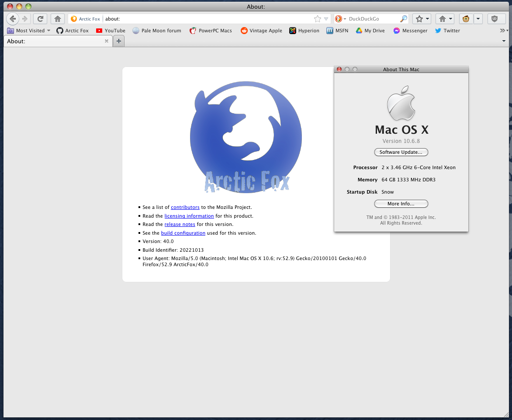Open the Vintage Apple bookmark
The width and height of the screenshot is (512, 420).
click(261, 31)
